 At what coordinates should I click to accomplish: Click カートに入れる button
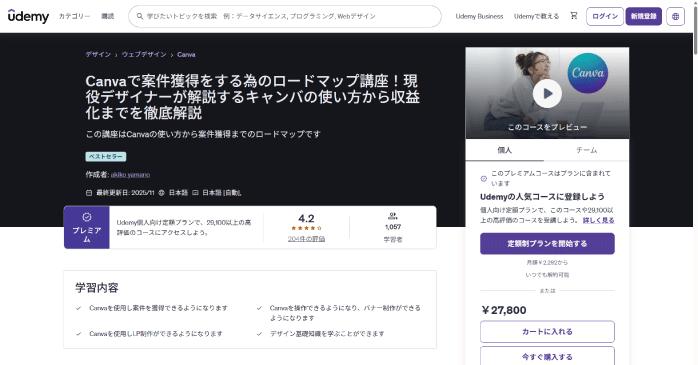pos(547,332)
